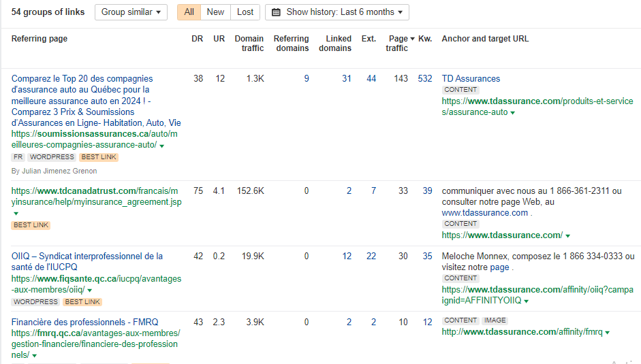641x364 pixels.
Task: Switch to the Lost links tab
Action: 245,12
